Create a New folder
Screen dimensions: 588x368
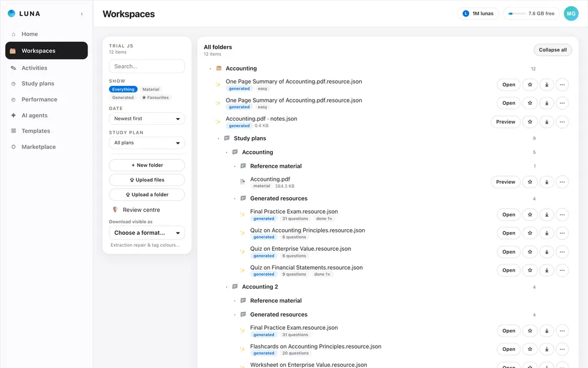[147, 165]
